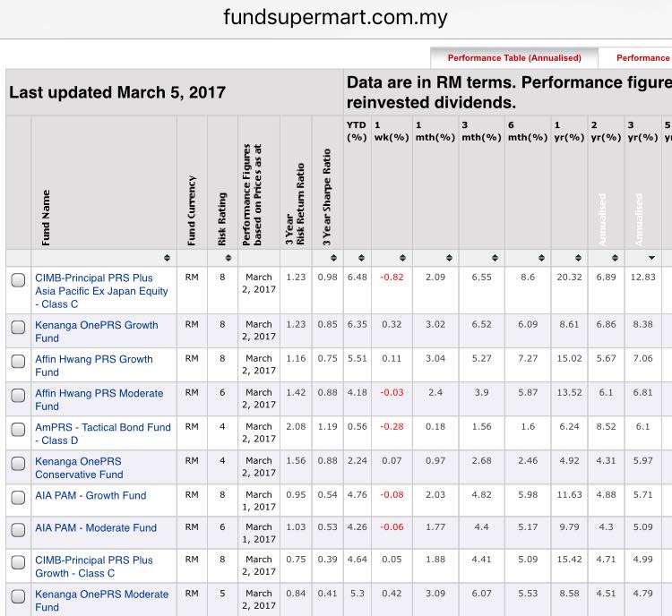This screenshot has height=616, width=672.
Task: Sort by 3 mth(%) column arrows
Action: [x=495, y=258]
